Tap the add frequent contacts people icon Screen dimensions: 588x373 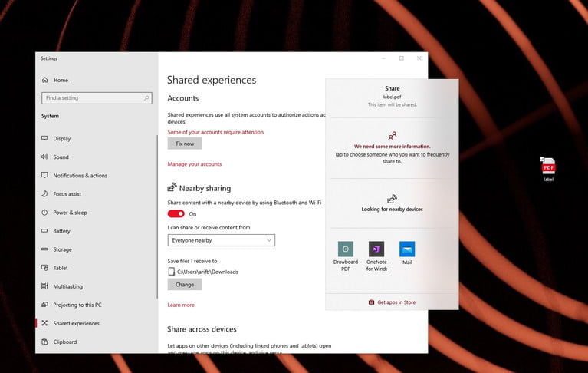(393, 136)
